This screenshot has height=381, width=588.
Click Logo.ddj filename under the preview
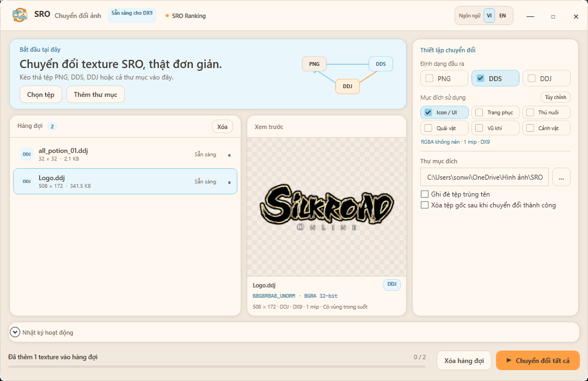[264, 285]
